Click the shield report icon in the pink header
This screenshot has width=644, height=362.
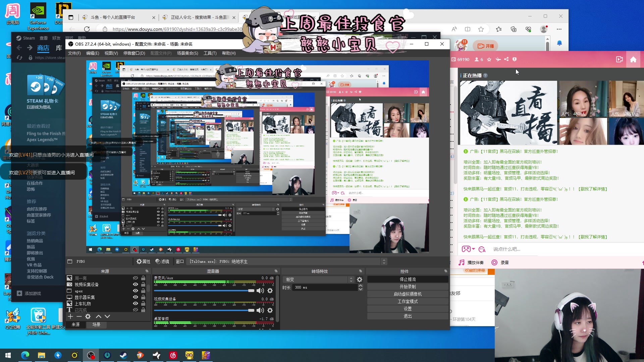(x=515, y=59)
